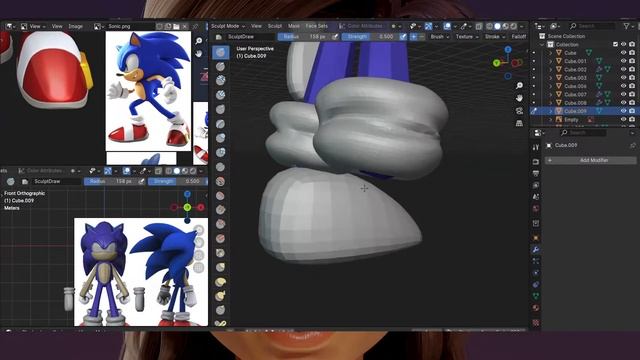This screenshot has height=360, width=640.
Task: Adjust the Radius slider in the main viewport header
Action: click(304, 36)
